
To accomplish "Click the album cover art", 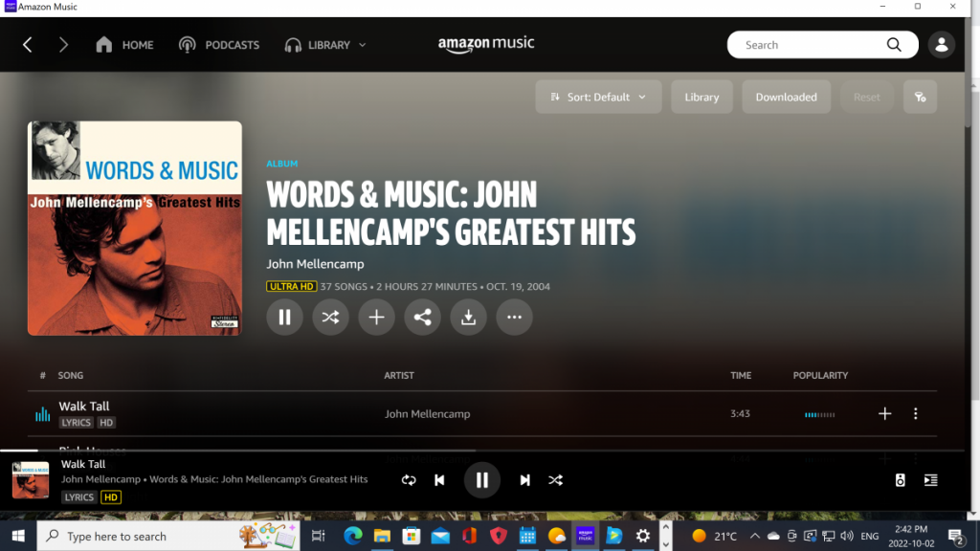I will point(134,228).
